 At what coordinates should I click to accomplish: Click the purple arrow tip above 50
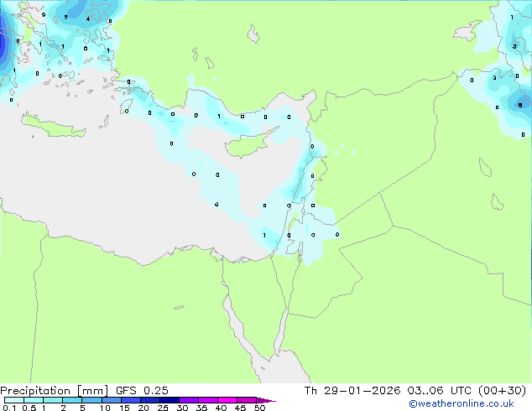point(266,400)
